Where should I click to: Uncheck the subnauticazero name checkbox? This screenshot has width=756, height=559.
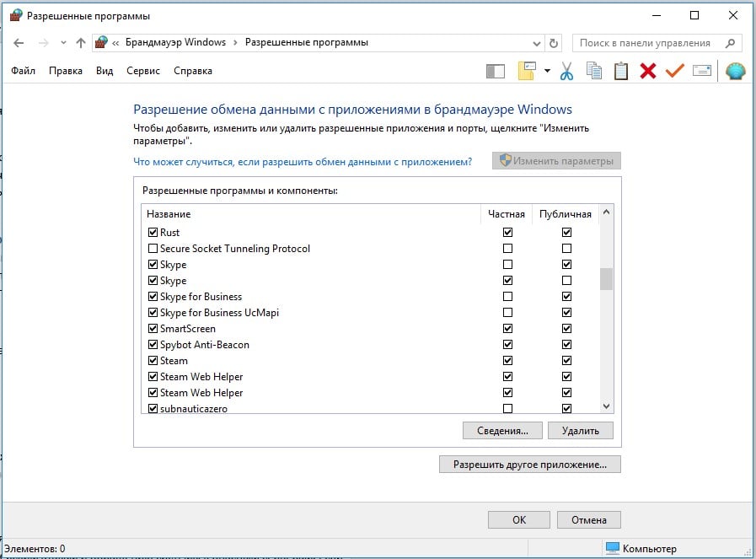pos(153,409)
